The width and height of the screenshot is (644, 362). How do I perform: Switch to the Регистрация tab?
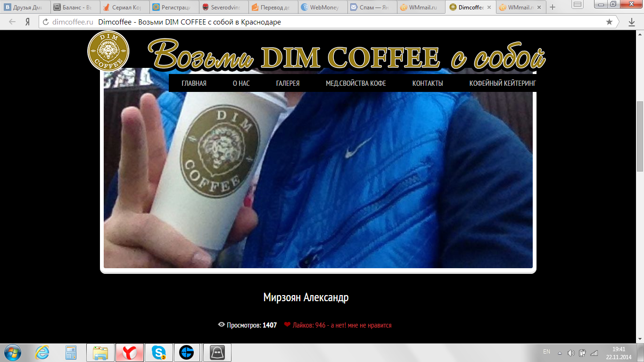click(x=173, y=7)
